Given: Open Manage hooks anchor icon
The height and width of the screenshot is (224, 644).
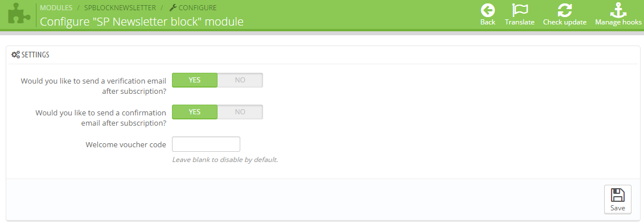Looking at the screenshot, I should point(618,10).
